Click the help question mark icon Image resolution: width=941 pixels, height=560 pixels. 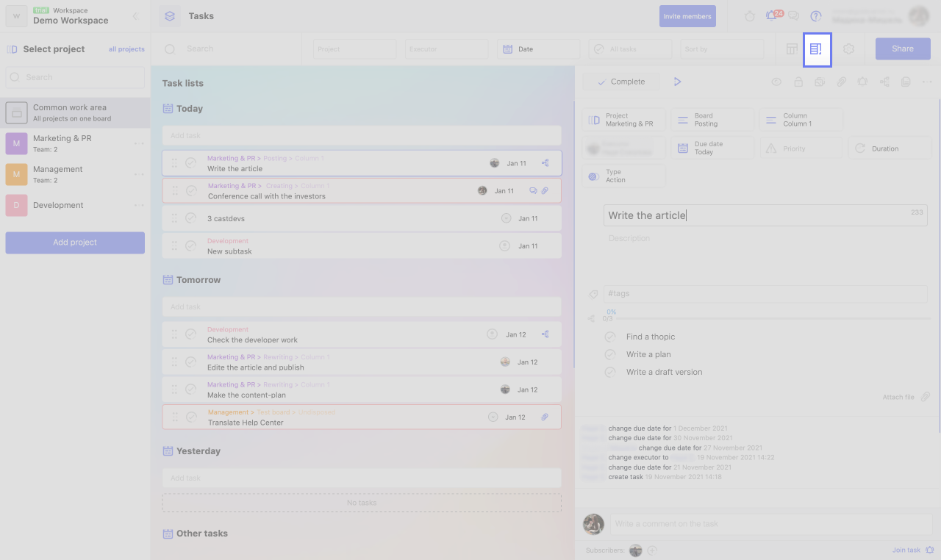tap(815, 16)
